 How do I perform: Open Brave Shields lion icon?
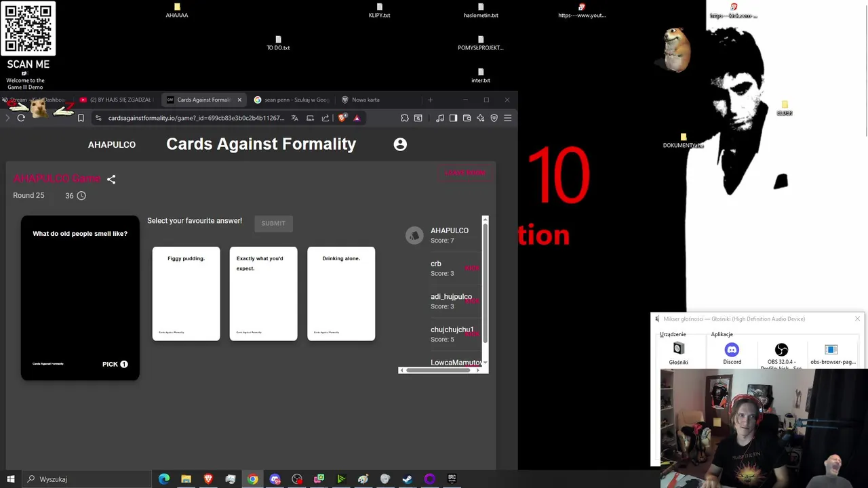pyautogui.click(x=342, y=118)
